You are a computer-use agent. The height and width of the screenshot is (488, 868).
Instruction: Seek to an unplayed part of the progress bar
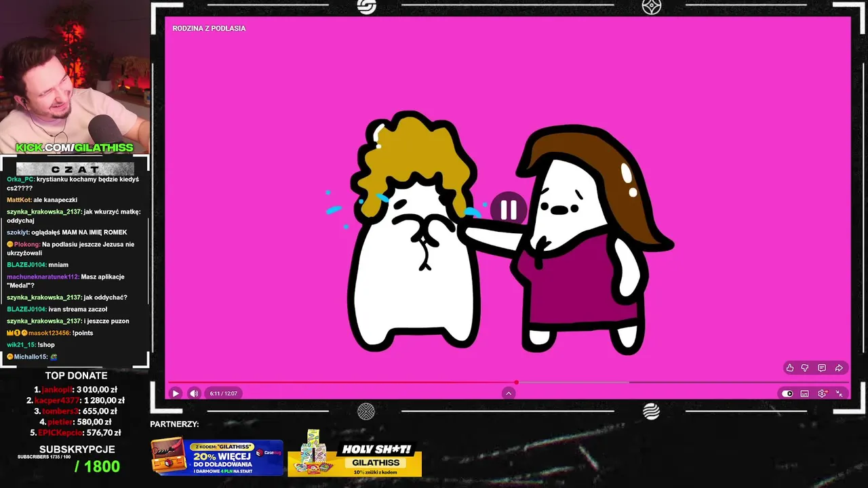click(684, 382)
